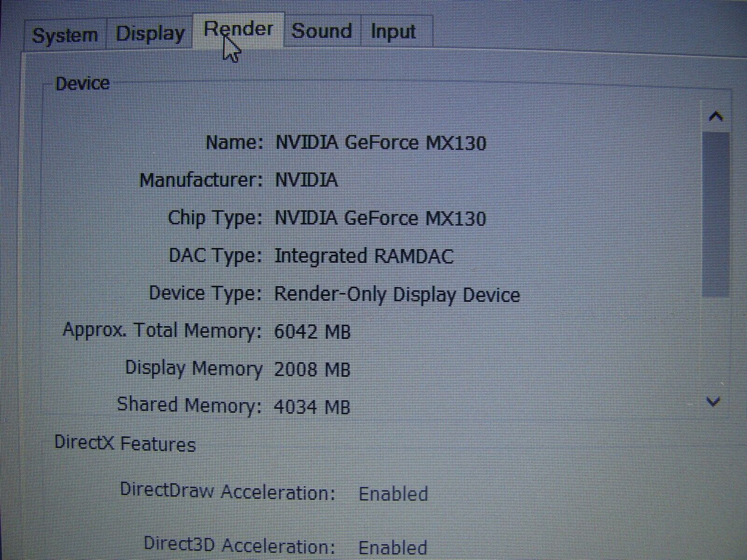Viewport: 747px width, 560px height.
Task: Switch to the System tab
Action: tap(65, 35)
